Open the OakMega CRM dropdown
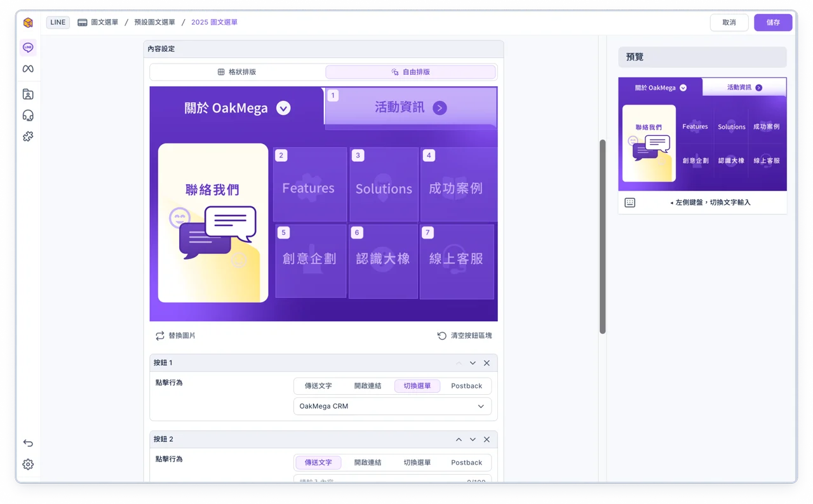Image resolution: width=813 pixels, height=504 pixels. (x=393, y=406)
